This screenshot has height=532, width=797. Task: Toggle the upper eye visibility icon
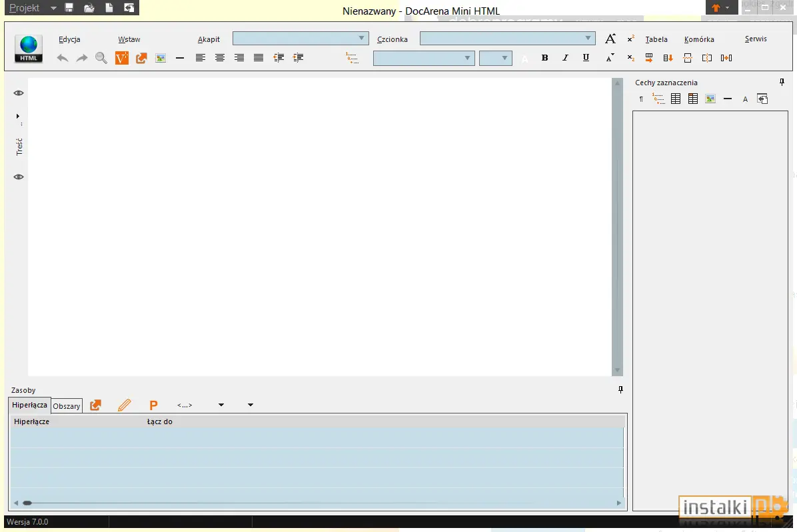18,93
